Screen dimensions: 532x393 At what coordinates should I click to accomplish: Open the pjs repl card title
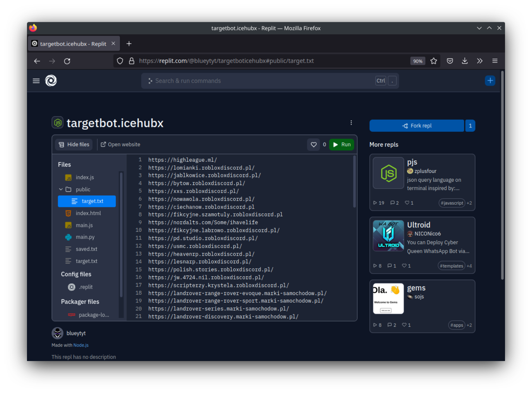(412, 162)
